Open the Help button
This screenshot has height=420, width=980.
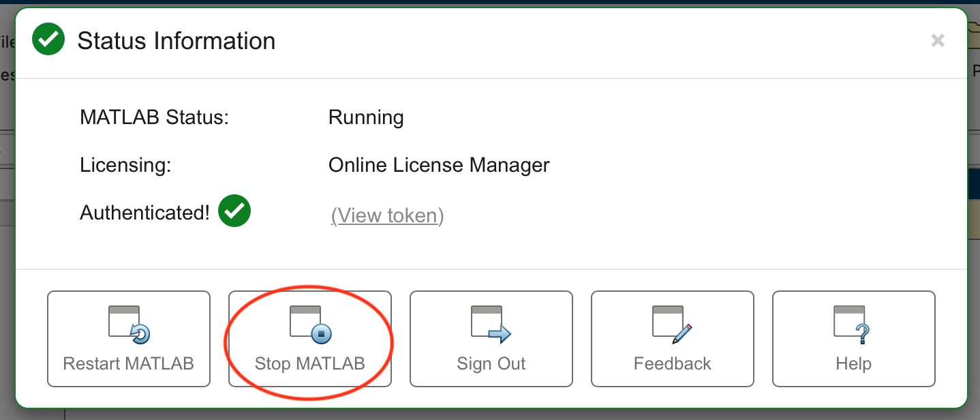pos(854,339)
